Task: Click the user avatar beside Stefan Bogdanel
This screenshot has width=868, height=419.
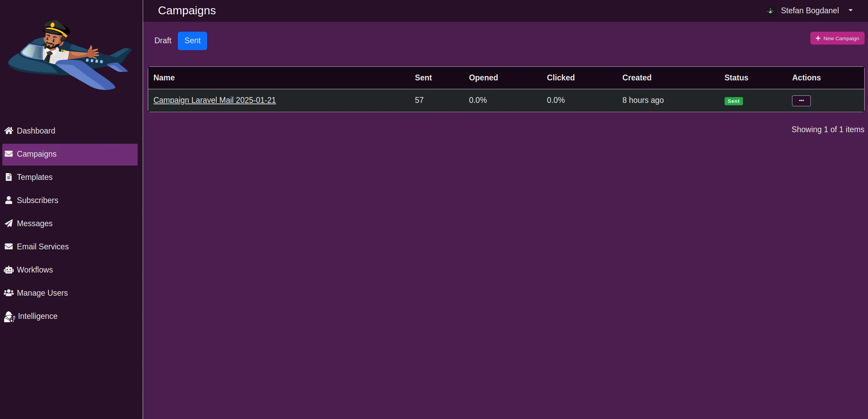Action: [x=771, y=11]
